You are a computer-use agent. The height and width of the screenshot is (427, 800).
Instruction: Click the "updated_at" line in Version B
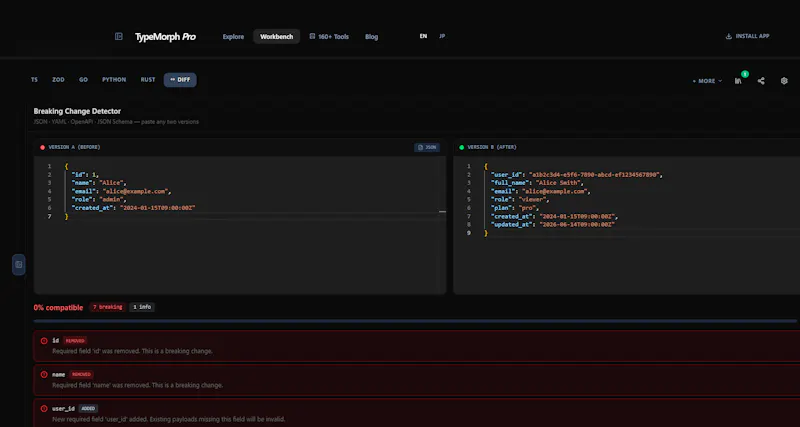click(x=553, y=224)
